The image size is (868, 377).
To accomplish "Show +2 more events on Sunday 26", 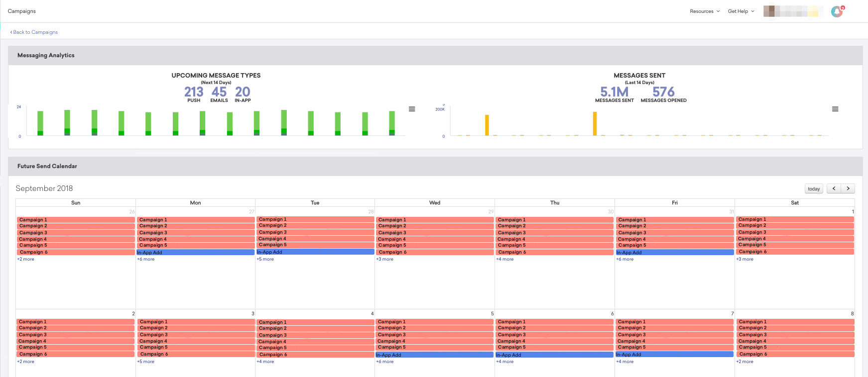I will (26, 259).
